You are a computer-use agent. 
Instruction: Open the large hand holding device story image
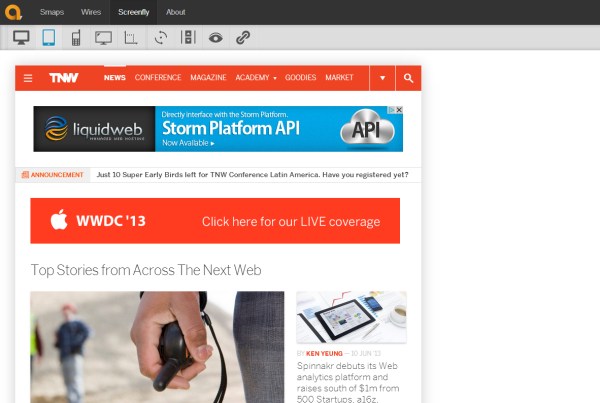[157, 347]
